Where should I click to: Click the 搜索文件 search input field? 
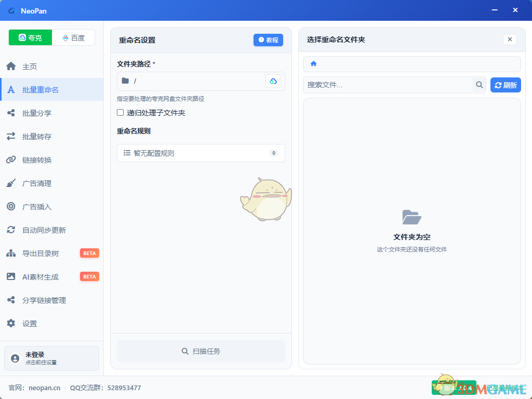click(x=388, y=85)
